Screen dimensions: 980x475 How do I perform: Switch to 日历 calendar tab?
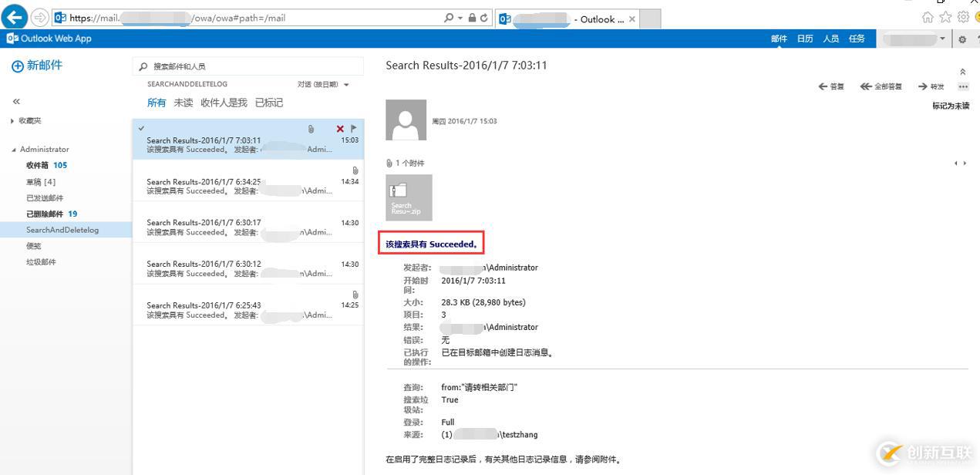[x=805, y=39]
